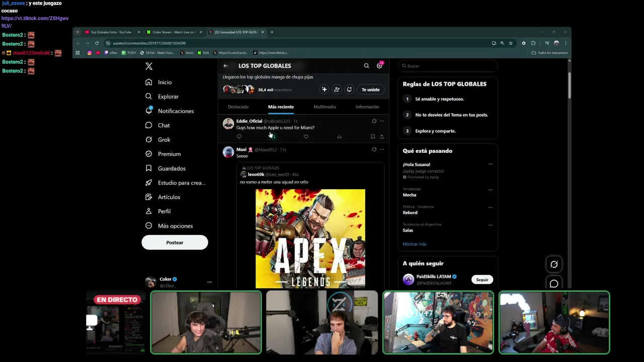The height and width of the screenshot is (362, 644).
Task: Switch to Destacado tab
Action: click(238, 107)
